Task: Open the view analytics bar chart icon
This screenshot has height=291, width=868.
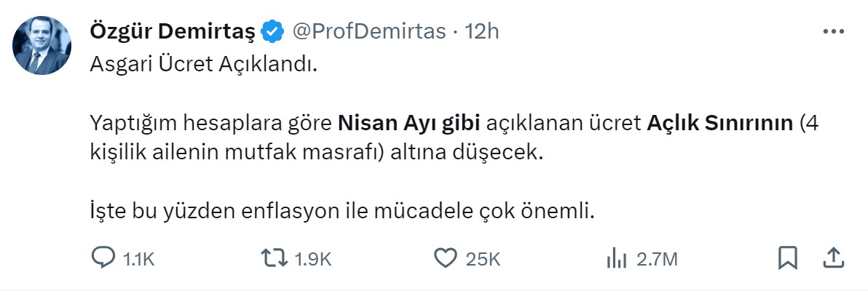Action: click(617, 258)
